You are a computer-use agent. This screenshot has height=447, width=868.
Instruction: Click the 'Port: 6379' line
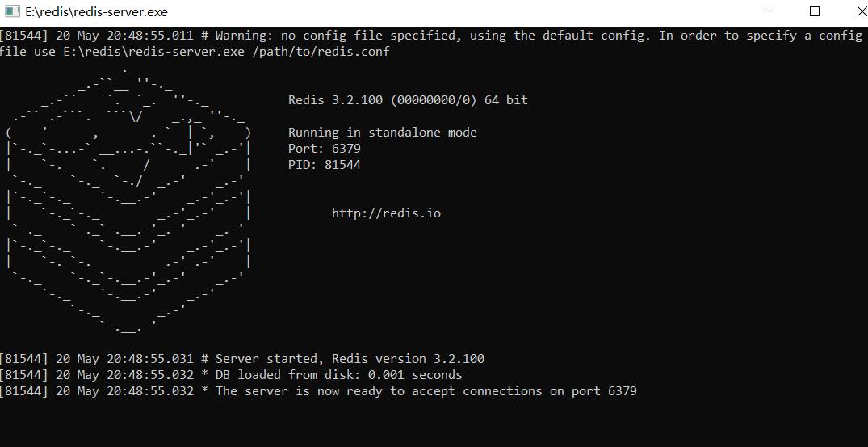325,149
